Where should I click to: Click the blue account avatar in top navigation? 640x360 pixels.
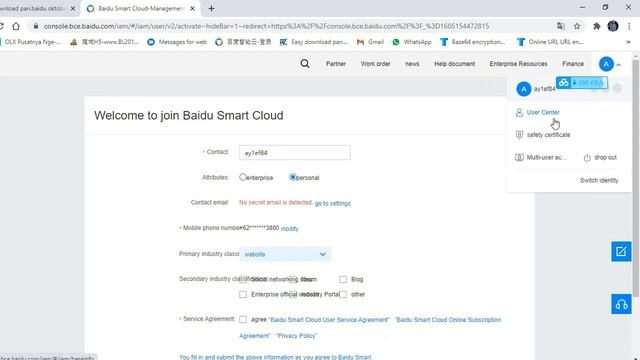coord(606,64)
